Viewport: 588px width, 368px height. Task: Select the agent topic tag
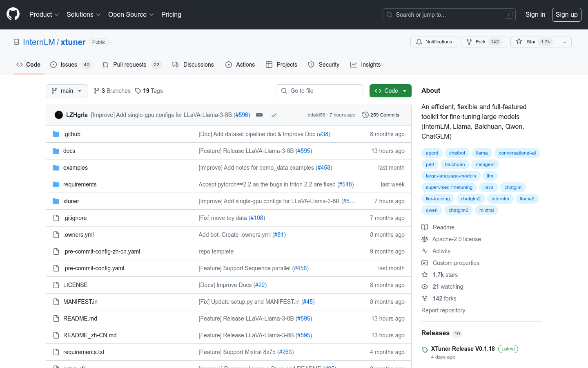[x=432, y=153]
